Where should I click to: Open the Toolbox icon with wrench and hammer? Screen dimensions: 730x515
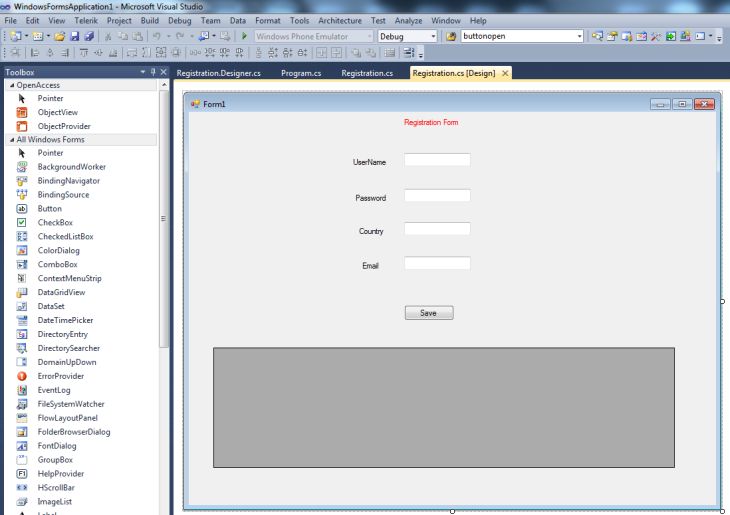tap(656, 36)
